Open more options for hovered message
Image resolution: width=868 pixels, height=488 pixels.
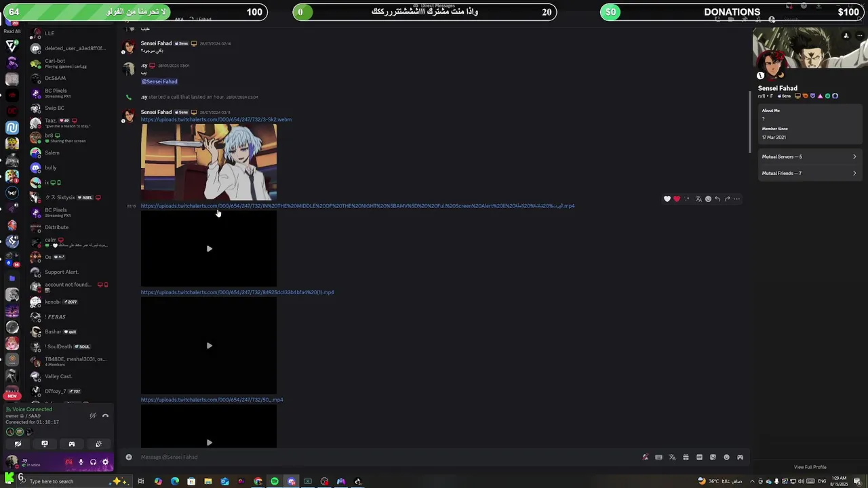point(737,199)
